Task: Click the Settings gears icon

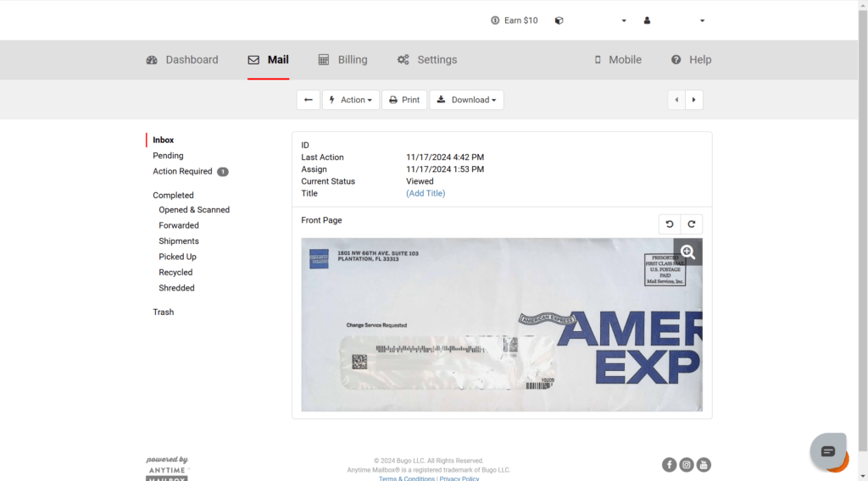Action: click(x=403, y=60)
